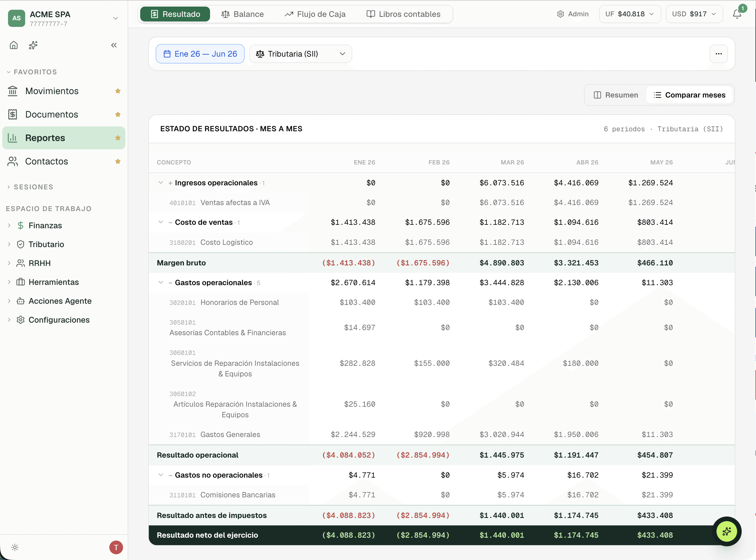The image size is (756, 560).
Task: Click the ACME SPA company avatar
Action: (x=17, y=18)
